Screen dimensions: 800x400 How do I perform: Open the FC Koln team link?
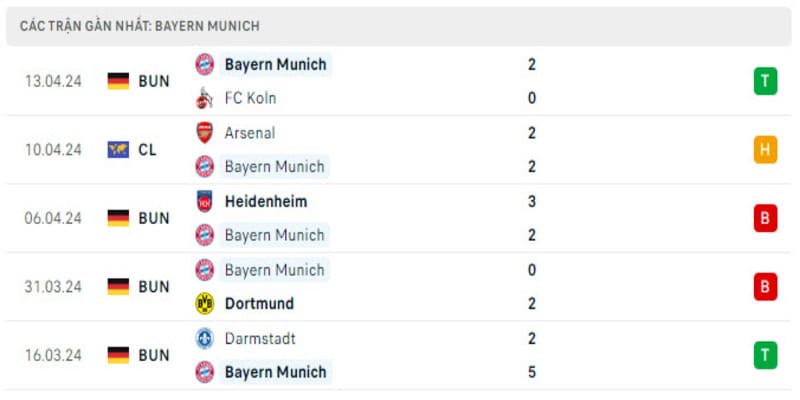[x=250, y=98]
